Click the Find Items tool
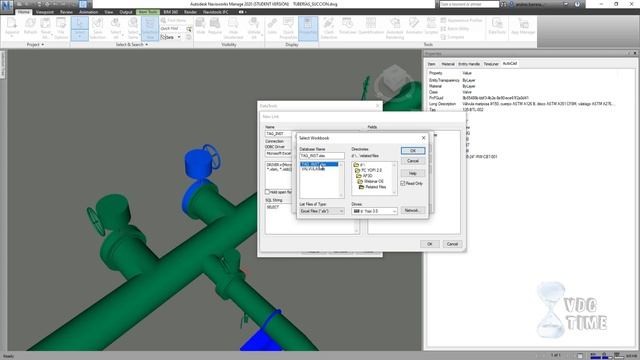This screenshot has width=640, height=360. (x=174, y=20)
